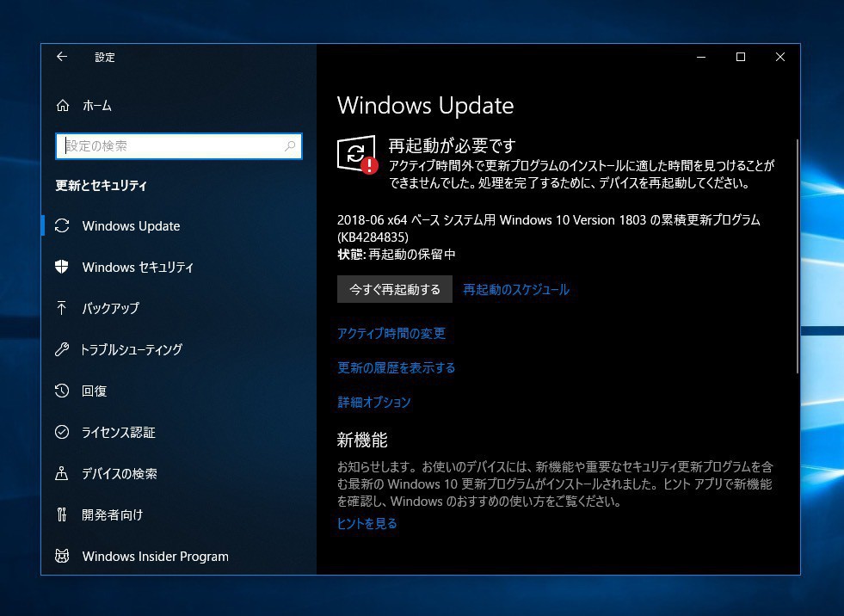Open the 詳細オプション link
The width and height of the screenshot is (844, 616).
(374, 403)
